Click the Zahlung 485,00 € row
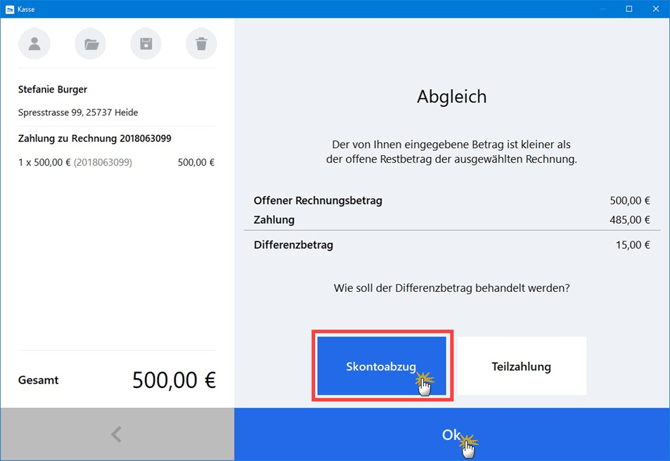The height and width of the screenshot is (461, 670). (451, 220)
